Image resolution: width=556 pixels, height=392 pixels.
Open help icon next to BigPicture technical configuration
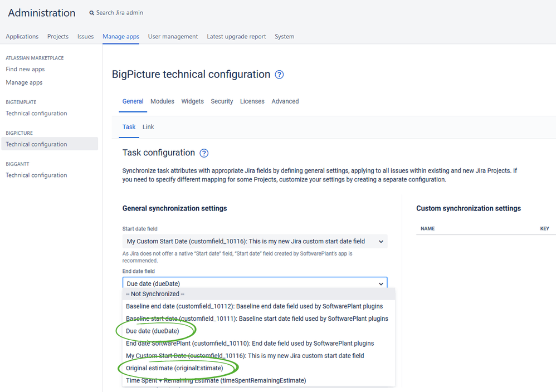(x=280, y=75)
